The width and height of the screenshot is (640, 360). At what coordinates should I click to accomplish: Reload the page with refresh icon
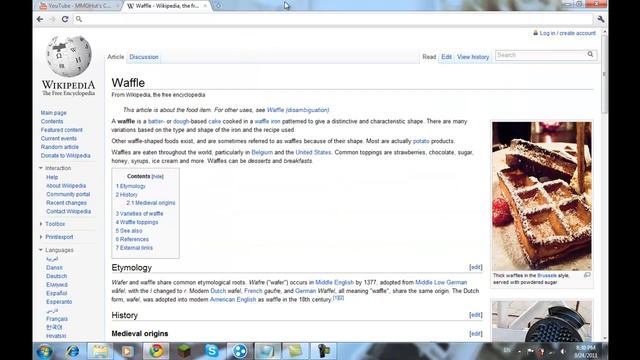(65, 19)
